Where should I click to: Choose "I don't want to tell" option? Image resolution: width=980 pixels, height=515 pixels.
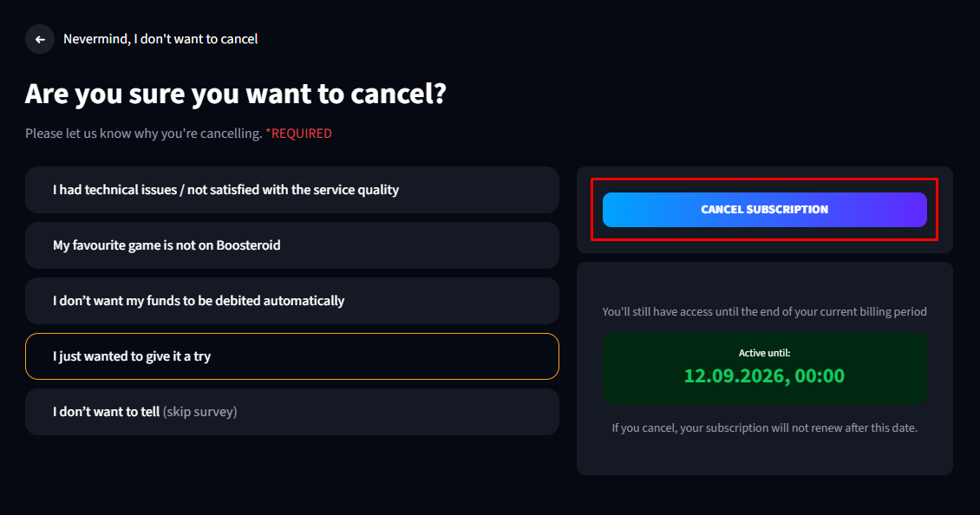click(292, 412)
